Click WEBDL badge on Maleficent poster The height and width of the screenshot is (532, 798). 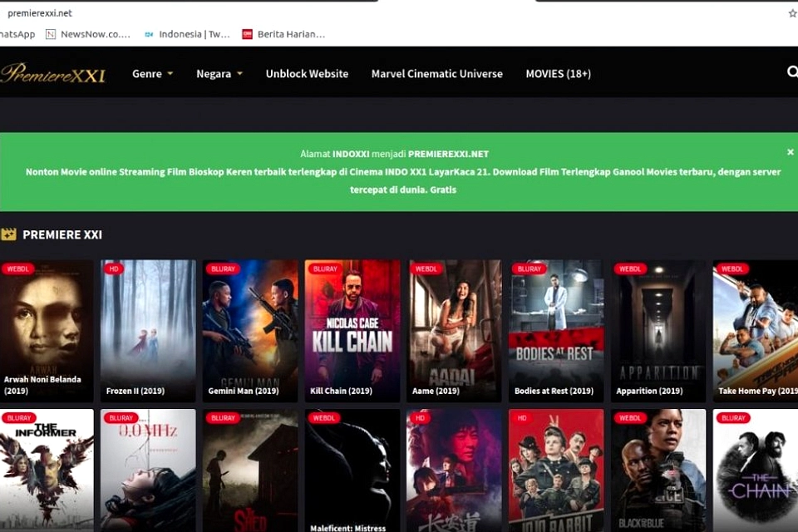324,418
